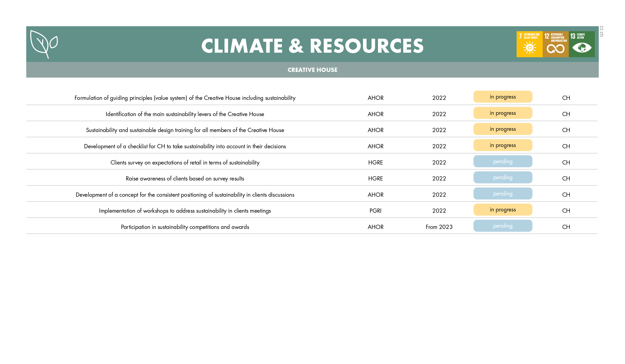
Task: Click the SDG 7 Affordable Clean Energy icon
Action: (x=529, y=44)
